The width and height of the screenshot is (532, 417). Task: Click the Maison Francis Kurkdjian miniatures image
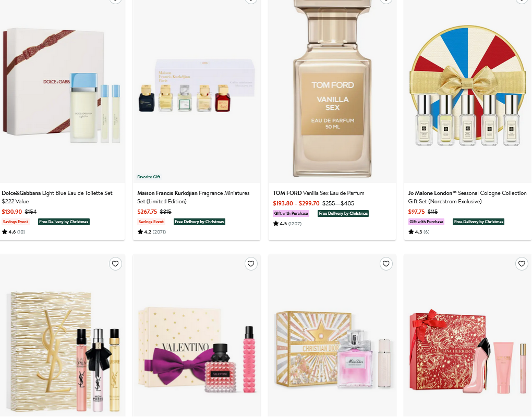197,87
